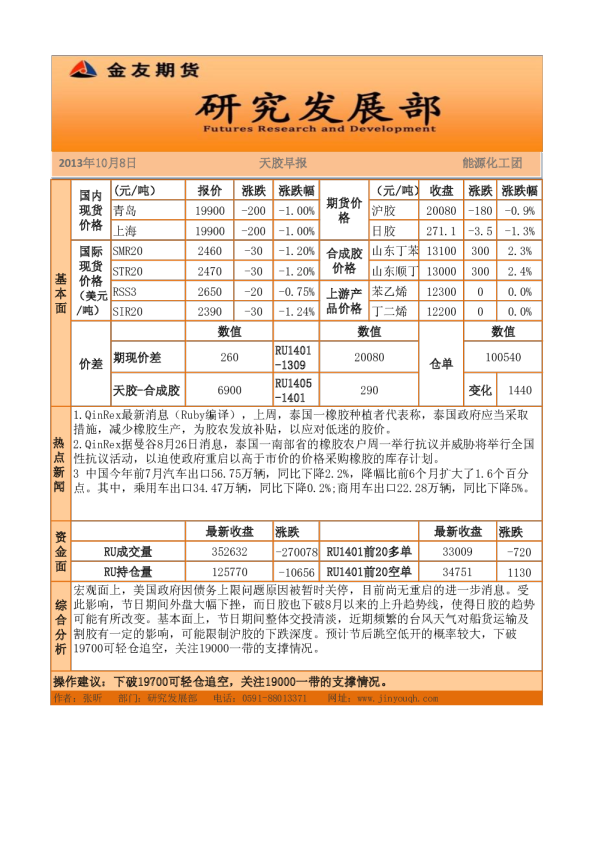Click the 操作建议 recommendation line
The height and width of the screenshot is (842, 595).
(220, 682)
